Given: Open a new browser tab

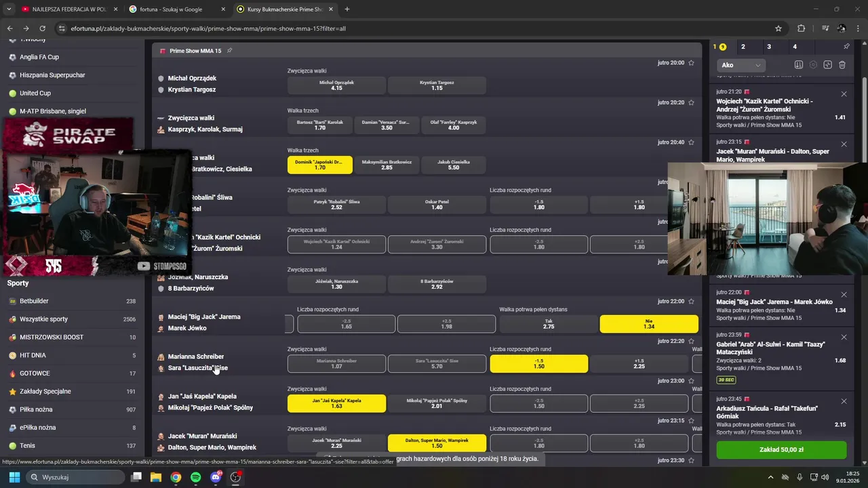Looking at the screenshot, I should pyautogui.click(x=347, y=9).
